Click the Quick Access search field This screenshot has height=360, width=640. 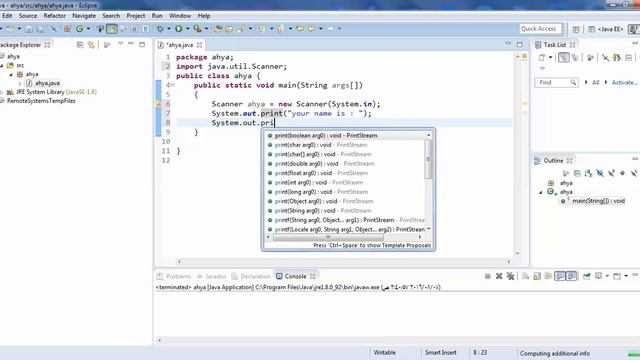point(539,29)
